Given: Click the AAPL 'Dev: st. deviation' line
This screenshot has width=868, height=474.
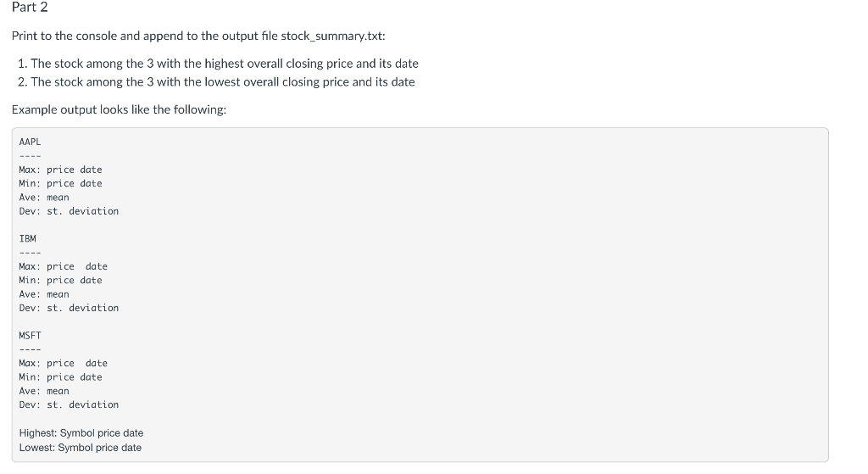Looking at the screenshot, I should 69,211.
